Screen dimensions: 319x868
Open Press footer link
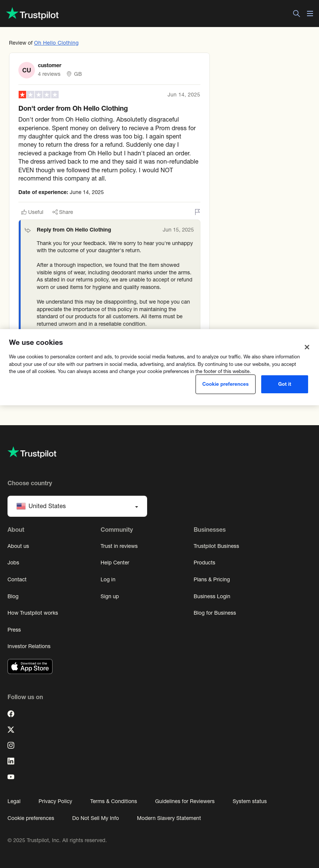pos(14,630)
